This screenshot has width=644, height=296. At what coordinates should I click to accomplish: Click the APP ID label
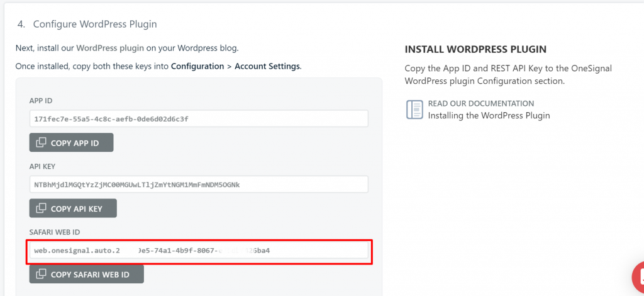(41, 101)
